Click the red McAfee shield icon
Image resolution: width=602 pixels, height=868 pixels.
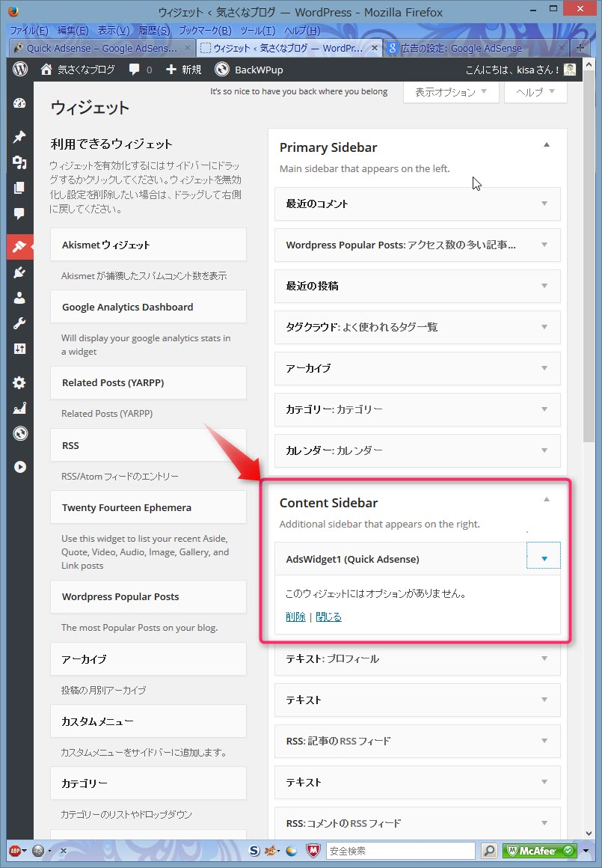click(x=313, y=850)
